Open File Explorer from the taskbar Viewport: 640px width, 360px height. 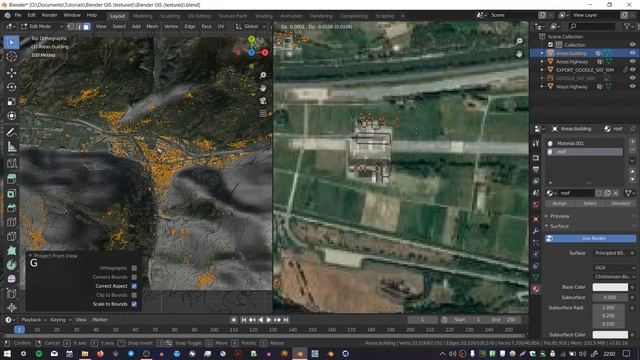click(85, 353)
